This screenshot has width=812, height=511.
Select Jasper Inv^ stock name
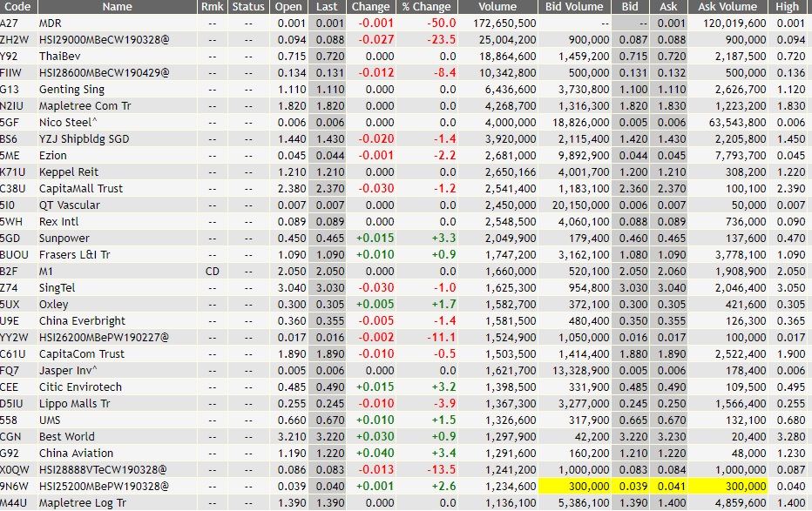coord(68,371)
